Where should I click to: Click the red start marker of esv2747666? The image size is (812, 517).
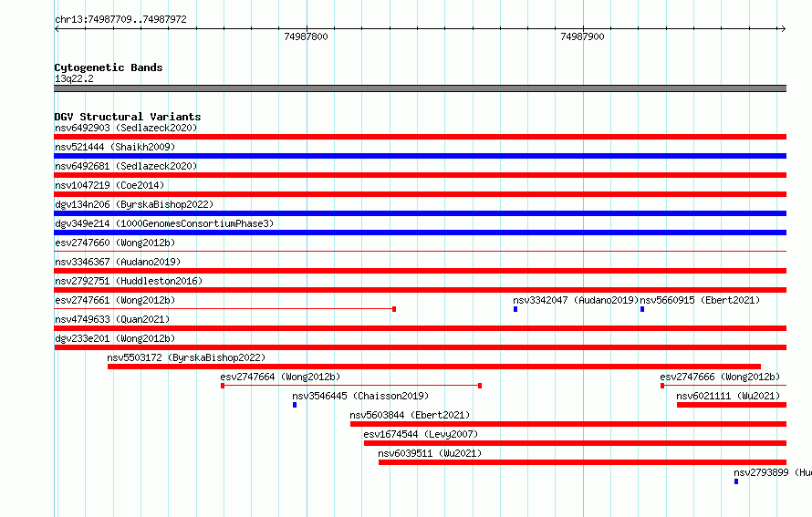[662, 386]
